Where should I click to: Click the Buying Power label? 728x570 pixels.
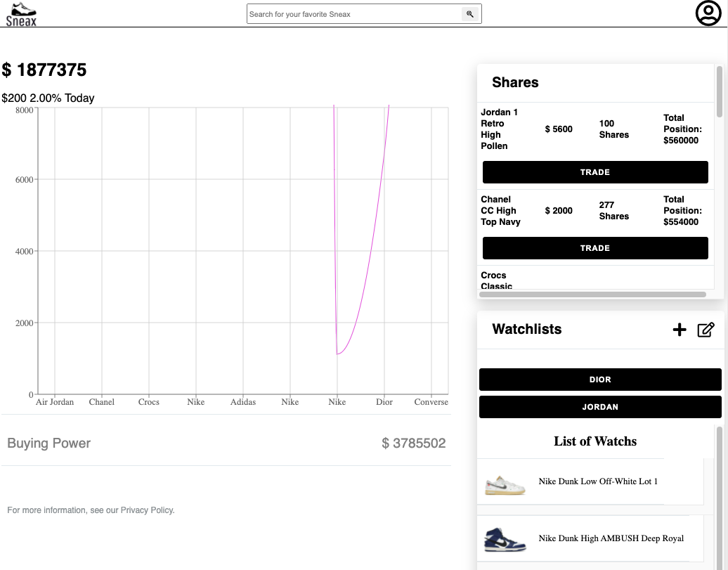point(48,443)
